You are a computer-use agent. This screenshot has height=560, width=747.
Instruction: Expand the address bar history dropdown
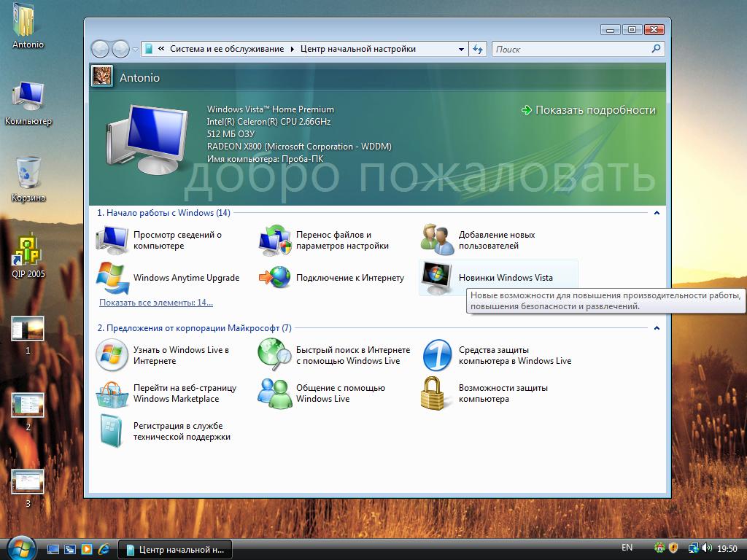point(461,49)
